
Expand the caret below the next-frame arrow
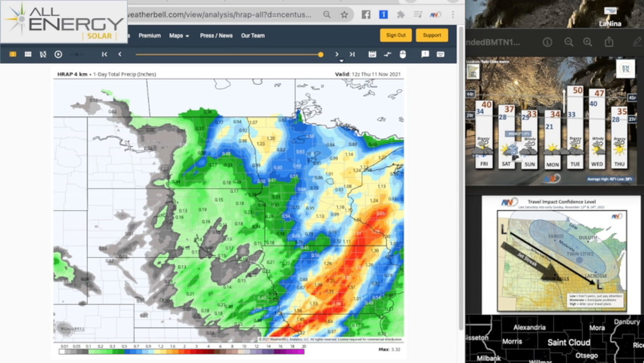point(341,60)
